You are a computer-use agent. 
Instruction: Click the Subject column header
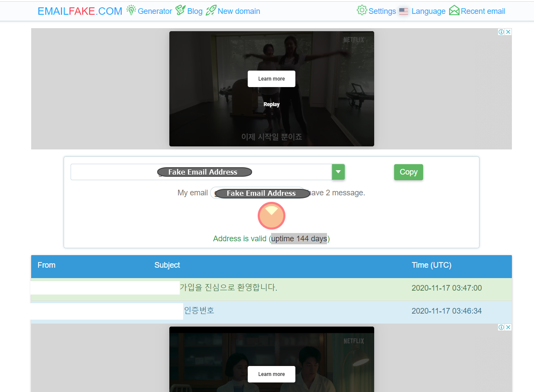167,265
